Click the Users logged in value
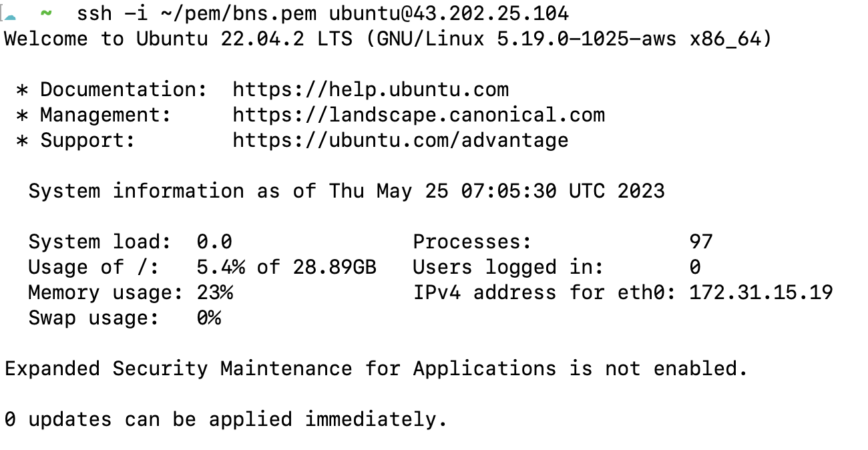The width and height of the screenshot is (868, 450). (695, 267)
